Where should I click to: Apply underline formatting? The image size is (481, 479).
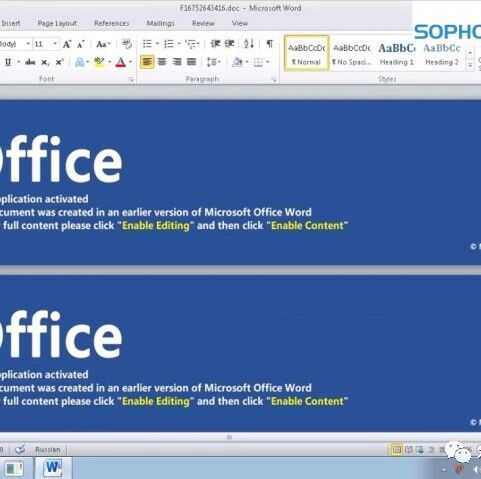coord(8,62)
